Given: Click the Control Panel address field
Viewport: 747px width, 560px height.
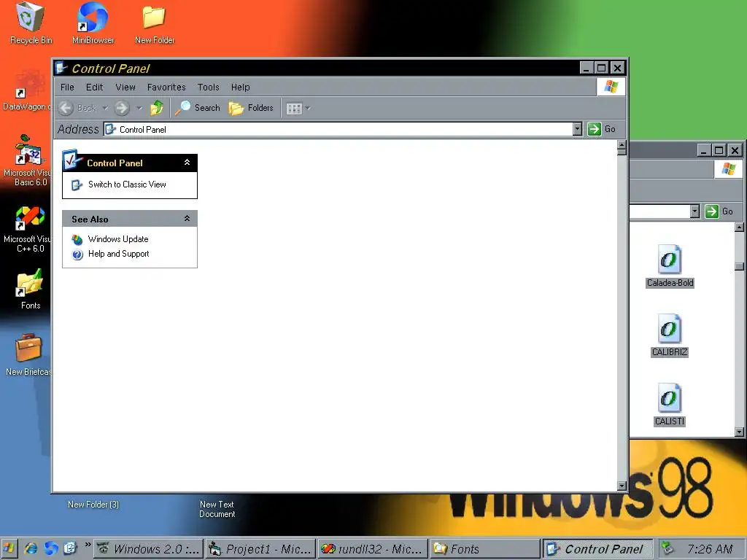Looking at the screenshot, I should [338, 129].
